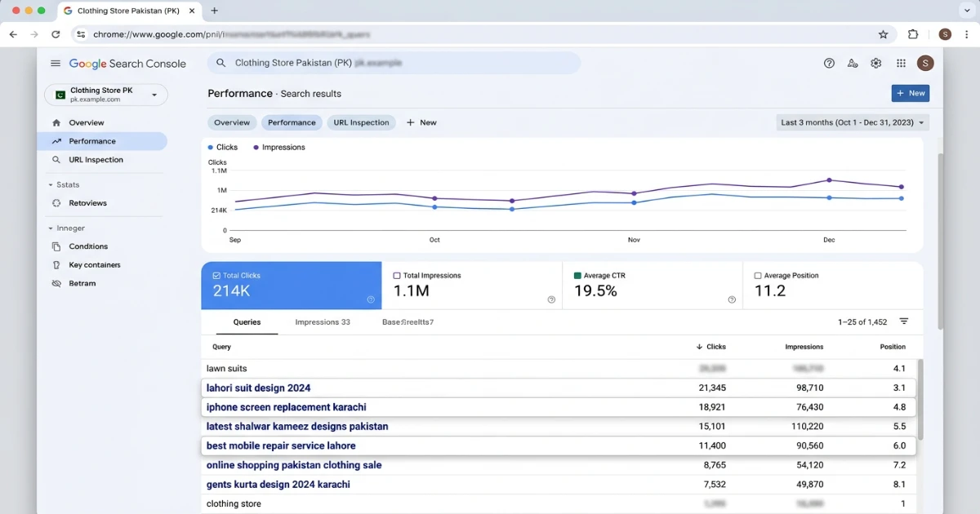The width and height of the screenshot is (980, 514).
Task: Click the Overview home icon in sidebar
Action: 56,122
